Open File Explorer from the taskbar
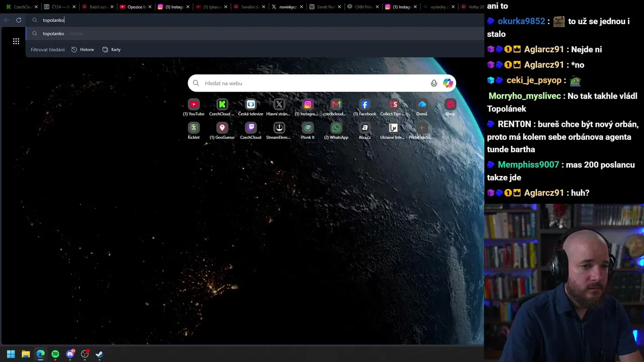 click(26, 354)
